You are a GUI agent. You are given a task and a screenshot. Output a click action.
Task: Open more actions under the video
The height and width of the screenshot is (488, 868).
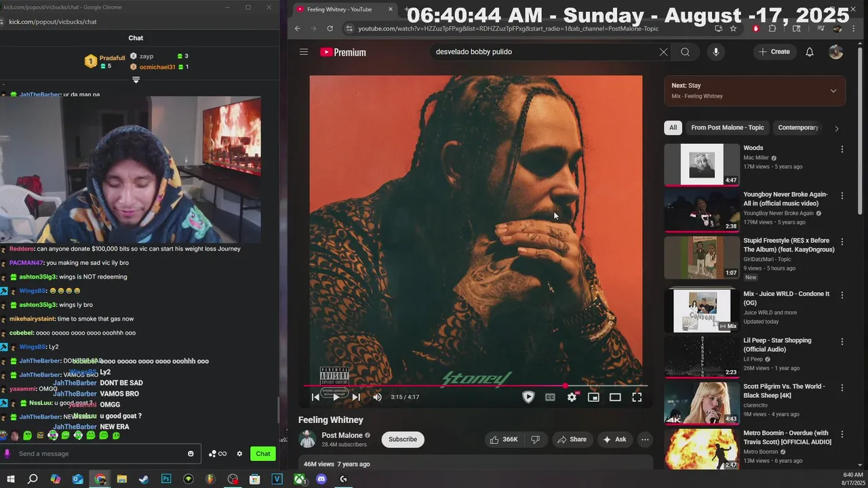[x=645, y=439]
